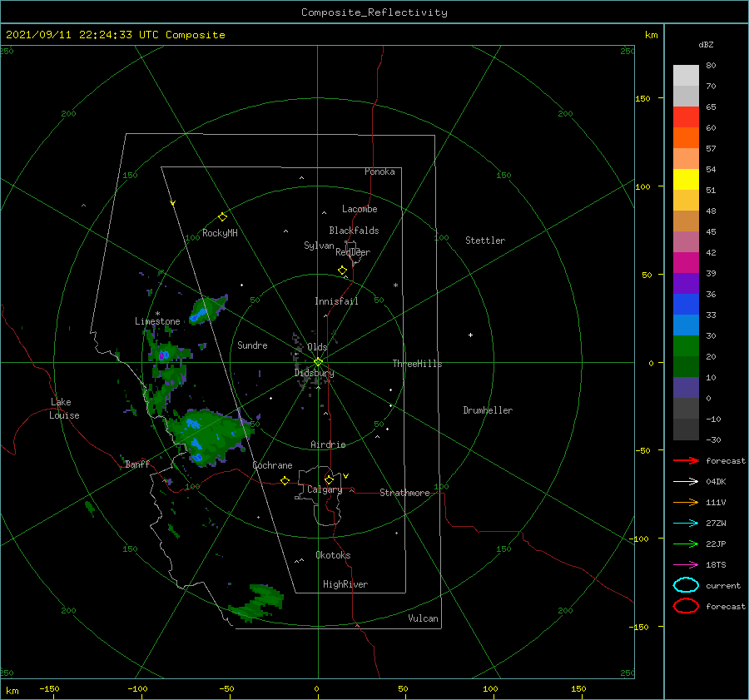Click the Ponoka town label
The image size is (749, 700).
click(x=379, y=171)
